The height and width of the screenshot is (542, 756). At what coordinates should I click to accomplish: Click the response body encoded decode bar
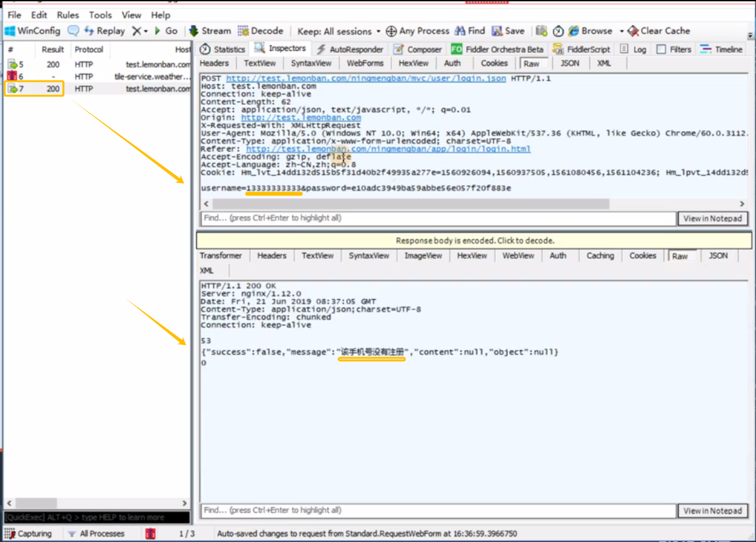(474, 240)
